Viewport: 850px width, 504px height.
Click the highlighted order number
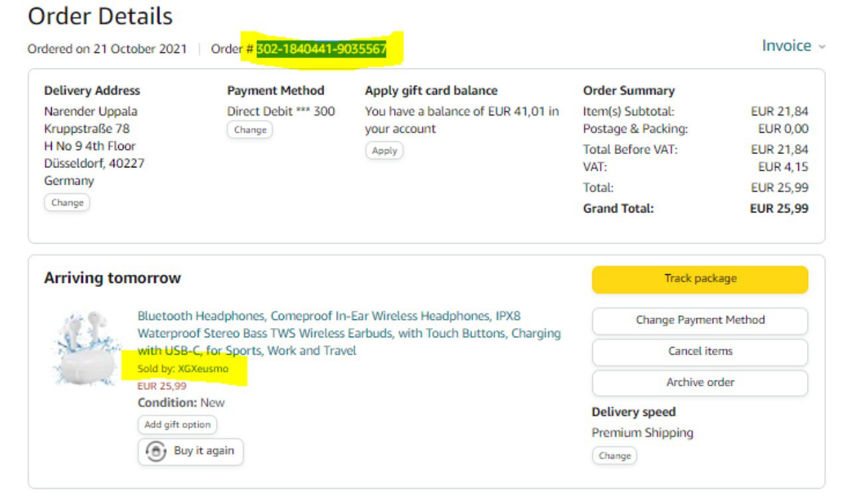tap(321, 49)
